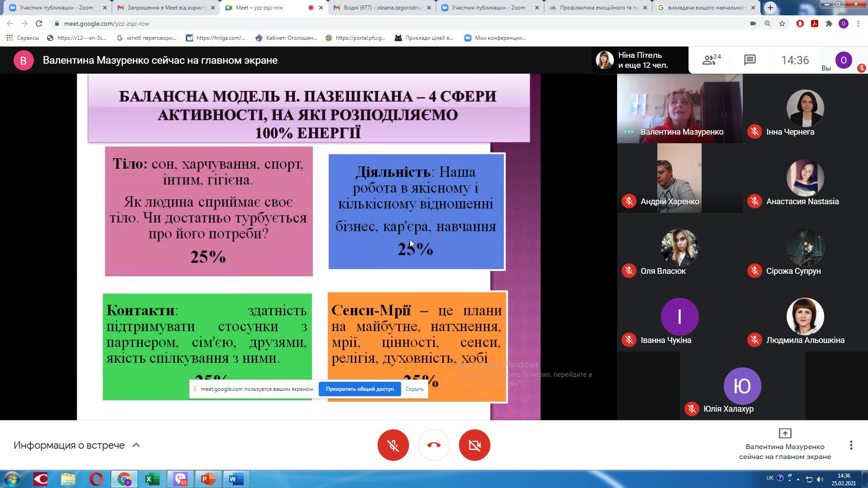868x488 pixels.
Task: Click your own profile avatar labeled Вы
Action: (x=844, y=60)
